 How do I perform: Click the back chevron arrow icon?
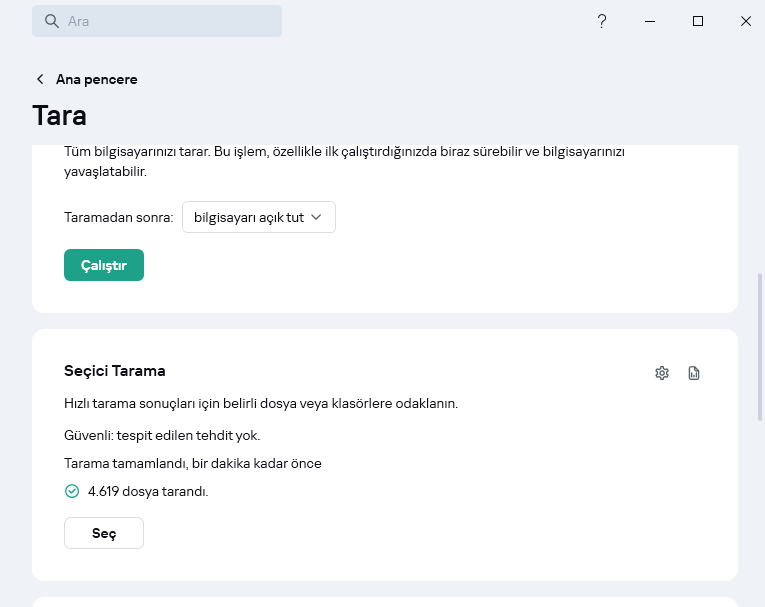tap(40, 79)
